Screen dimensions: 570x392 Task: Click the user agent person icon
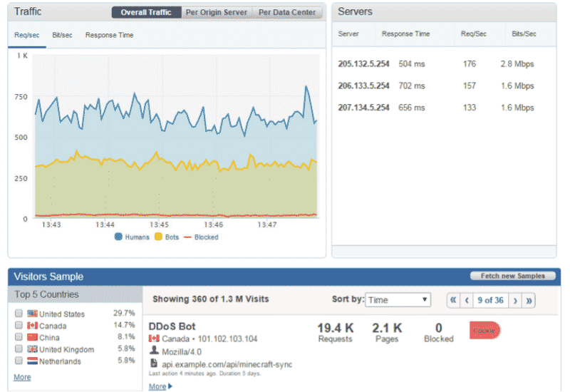pyautogui.click(x=153, y=351)
